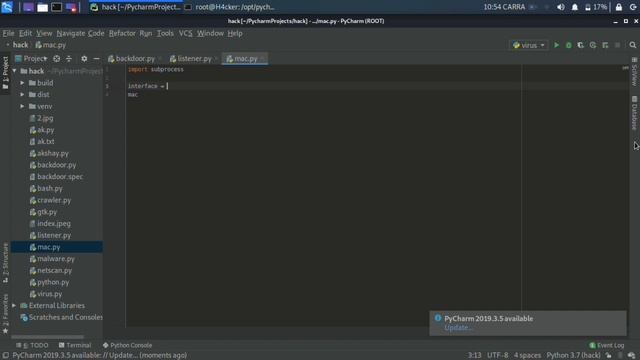This screenshot has width=640, height=360.
Task: Open Search Everywhere magnifier icon
Action: point(633,45)
